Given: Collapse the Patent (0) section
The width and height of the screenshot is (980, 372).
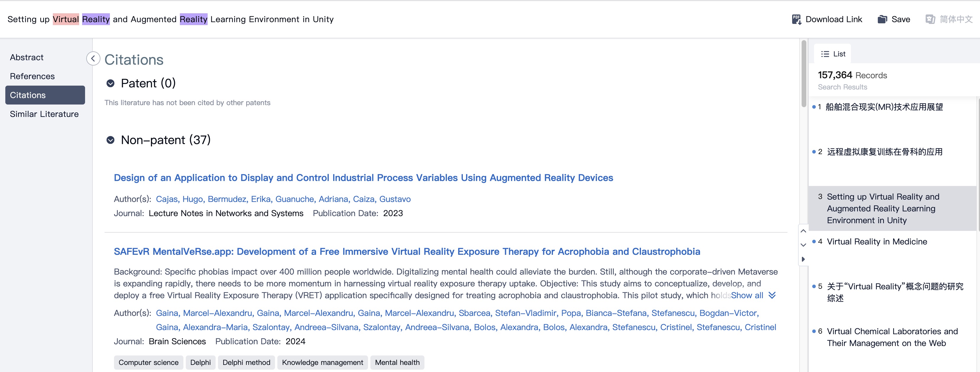Looking at the screenshot, I should point(110,83).
